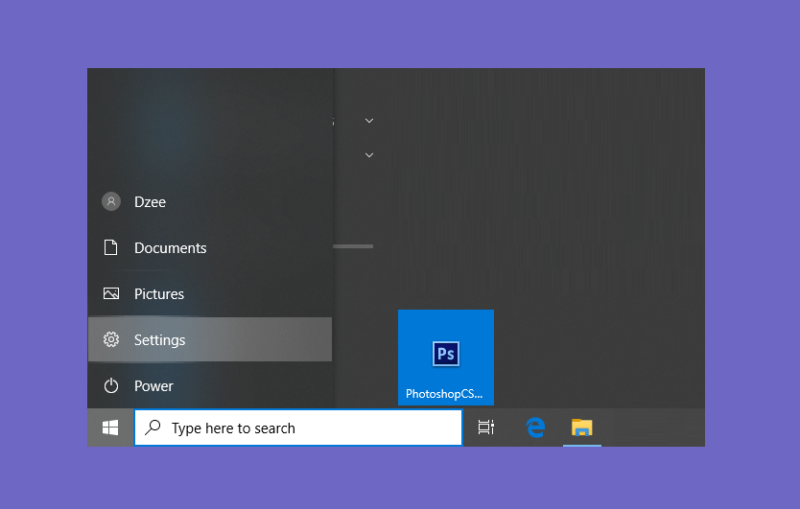Open Task View on the taskbar
800x509 pixels.
click(486, 427)
